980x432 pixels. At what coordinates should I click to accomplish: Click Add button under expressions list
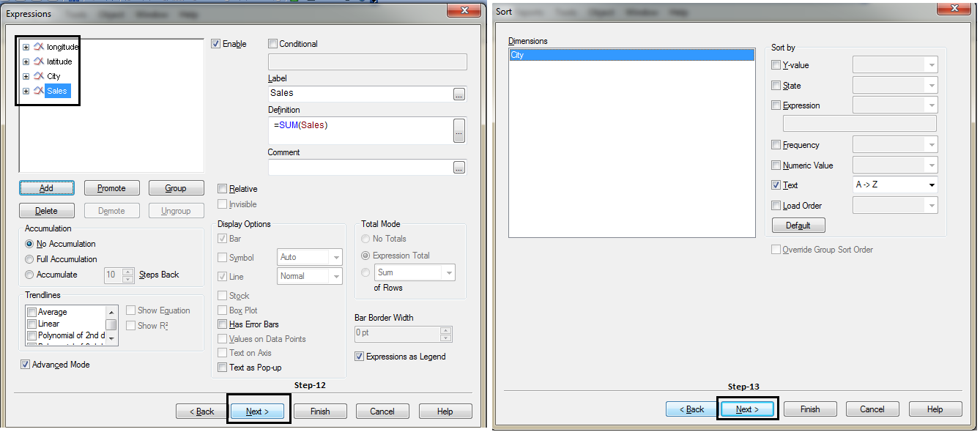click(x=46, y=188)
